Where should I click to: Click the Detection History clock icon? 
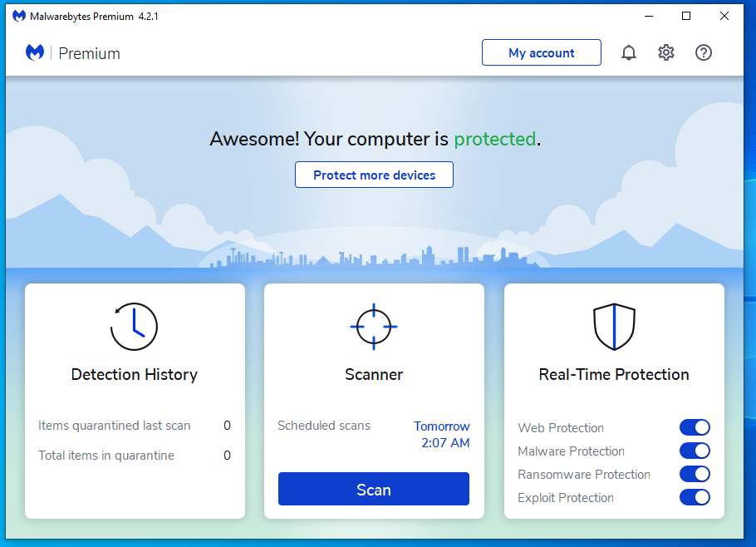(x=134, y=327)
